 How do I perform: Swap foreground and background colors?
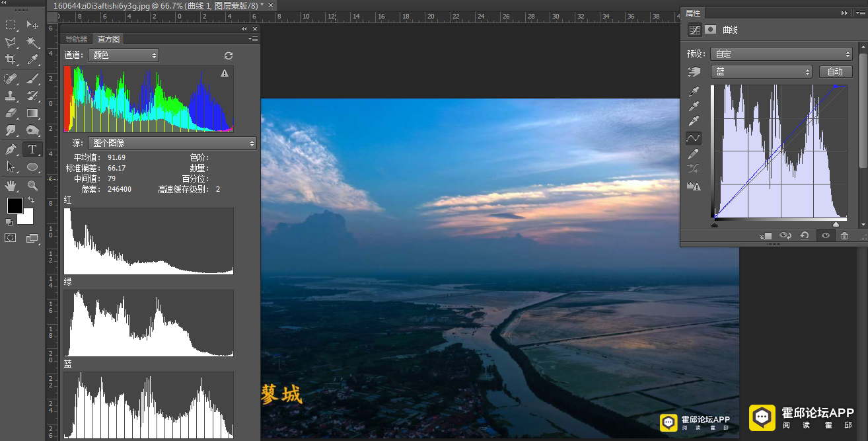click(31, 200)
